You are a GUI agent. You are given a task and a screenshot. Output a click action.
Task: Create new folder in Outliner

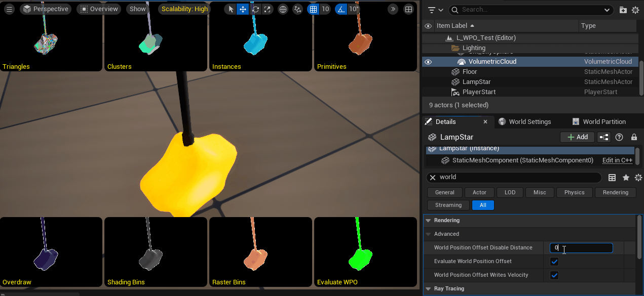(623, 10)
